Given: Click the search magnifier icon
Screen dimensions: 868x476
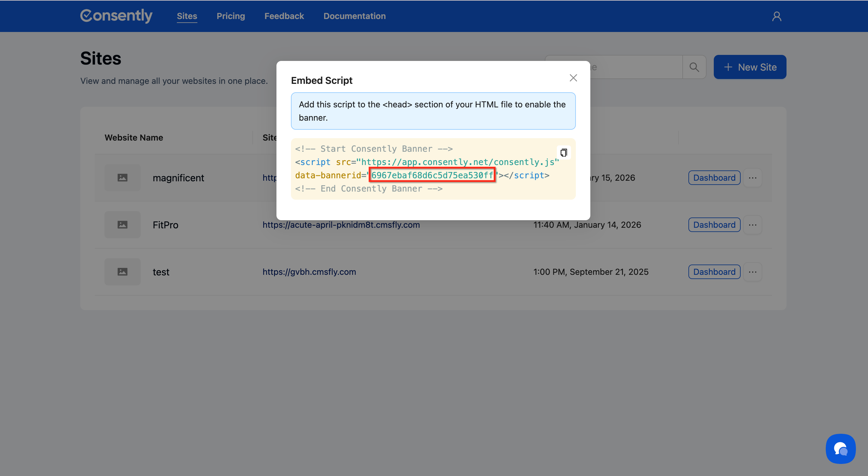Looking at the screenshot, I should (694, 67).
